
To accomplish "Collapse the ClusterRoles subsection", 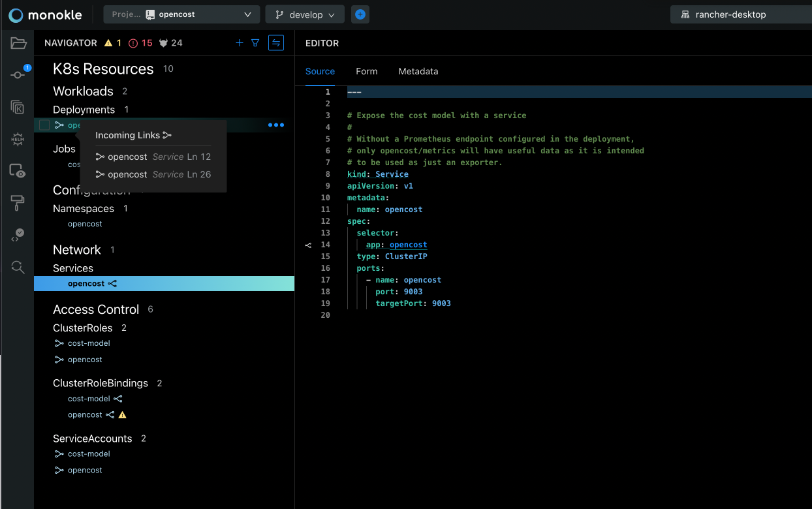I will (x=83, y=328).
